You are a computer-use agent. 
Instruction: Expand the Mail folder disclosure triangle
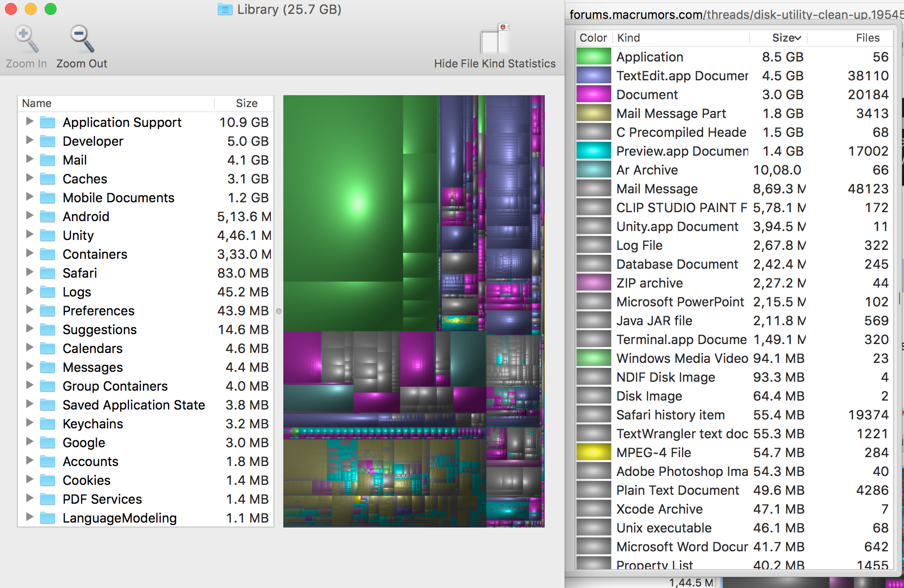29,159
